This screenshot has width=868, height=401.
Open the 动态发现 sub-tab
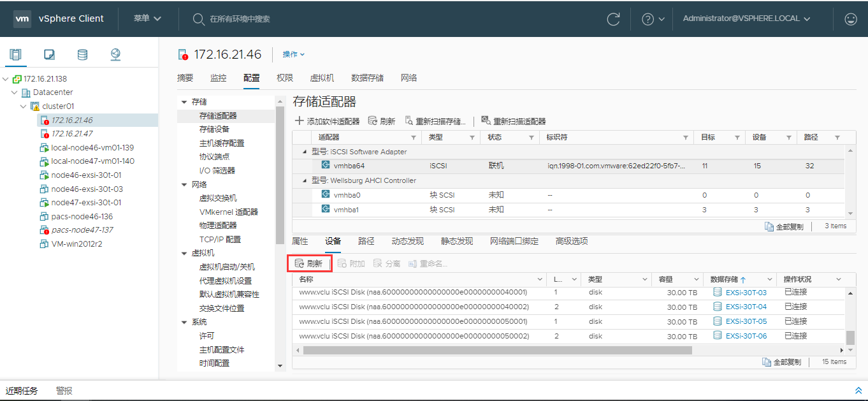click(407, 241)
